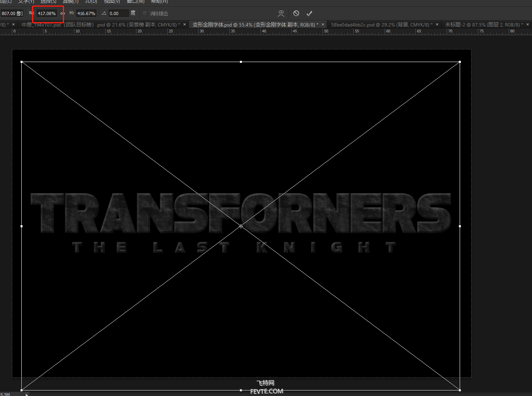Click the THE LAST KNIGHT subtitle in canvas
The height and width of the screenshot is (396, 532).
pyautogui.click(x=234, y=247)
